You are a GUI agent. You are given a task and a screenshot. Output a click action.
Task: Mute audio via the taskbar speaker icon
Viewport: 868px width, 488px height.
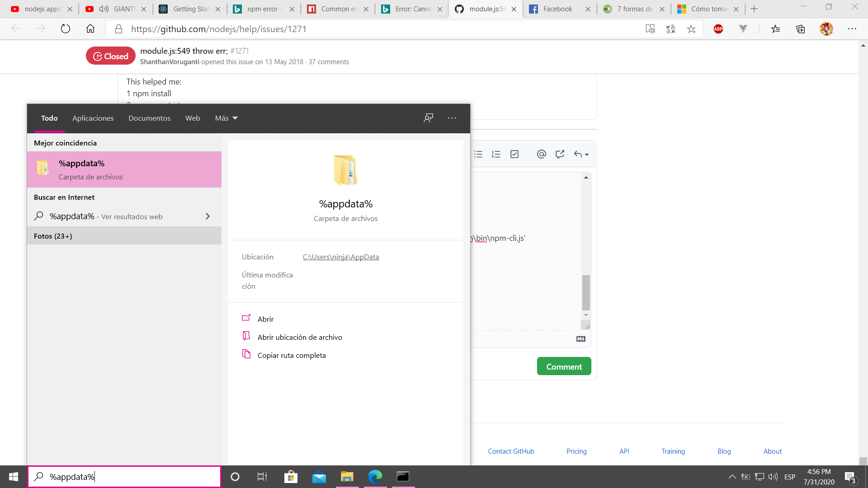click(771, 476)
